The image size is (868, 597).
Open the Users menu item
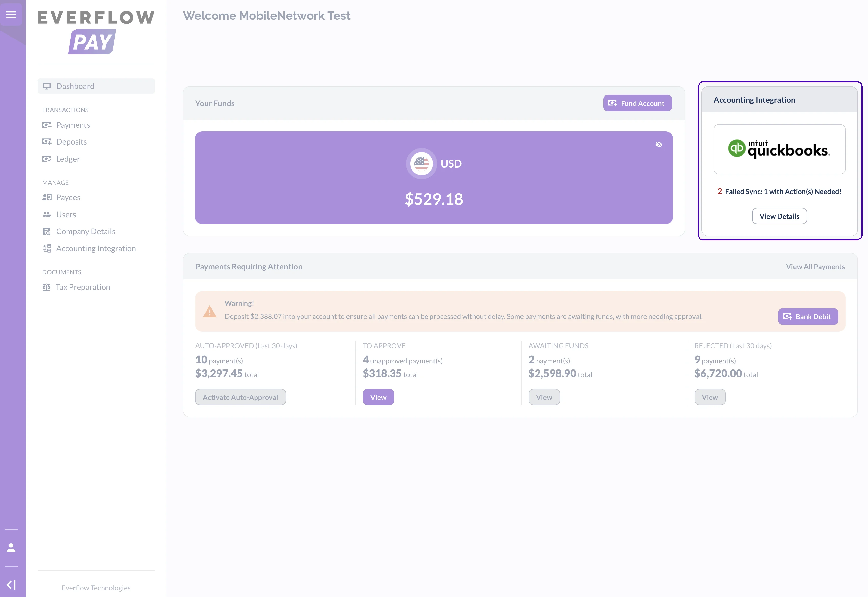tap(59, 215)
